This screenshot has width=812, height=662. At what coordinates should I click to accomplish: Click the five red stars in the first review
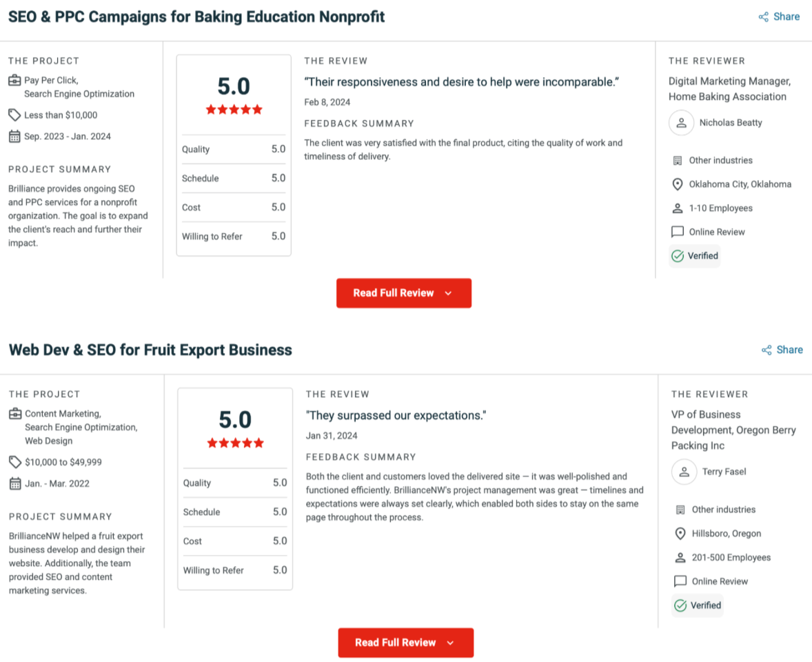234,110
